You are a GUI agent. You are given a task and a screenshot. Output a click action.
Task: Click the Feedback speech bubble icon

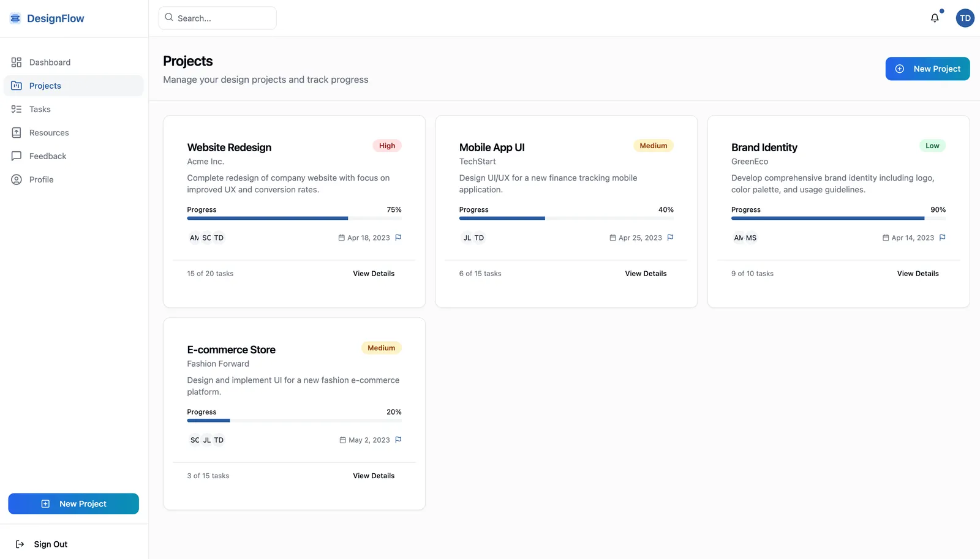click(x=17, y=156)
